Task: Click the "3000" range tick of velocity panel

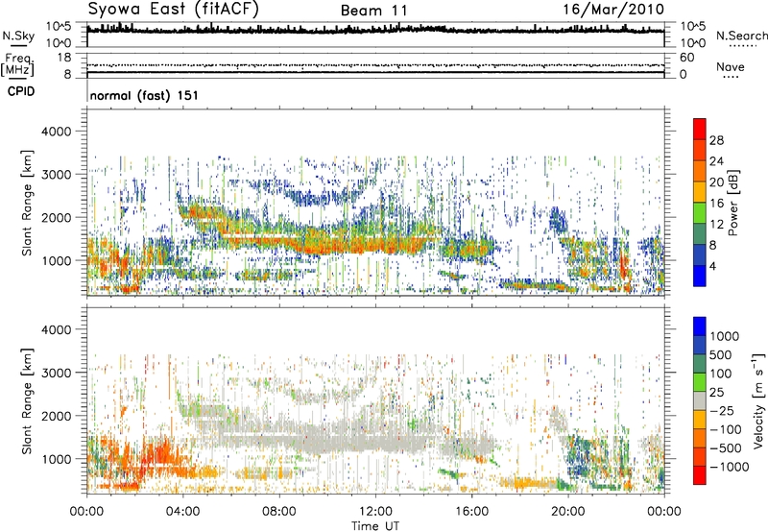Action: [59, 373]
